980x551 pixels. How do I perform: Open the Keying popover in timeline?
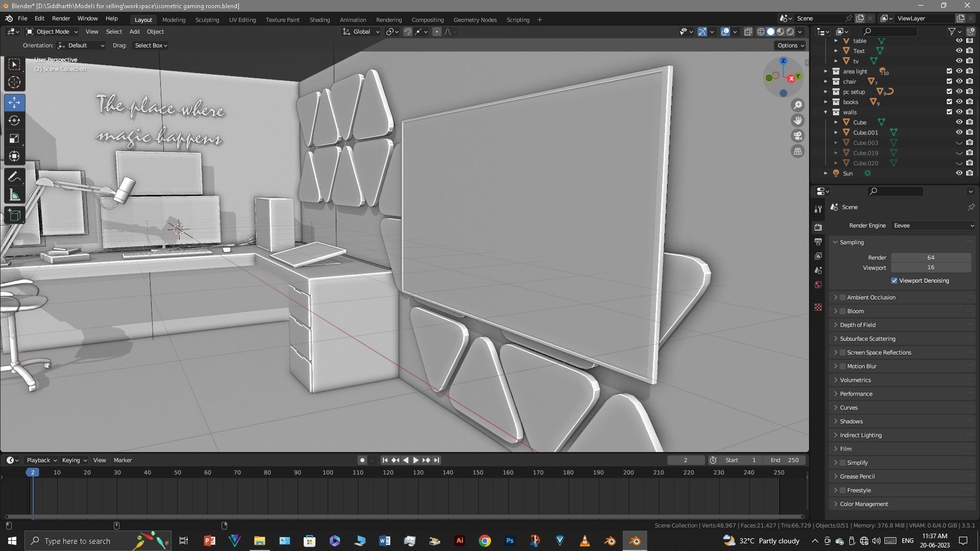coord(75,460)
